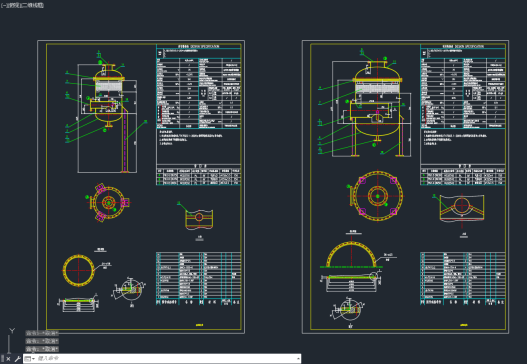Click the command line input field

[x=165, y=359]
